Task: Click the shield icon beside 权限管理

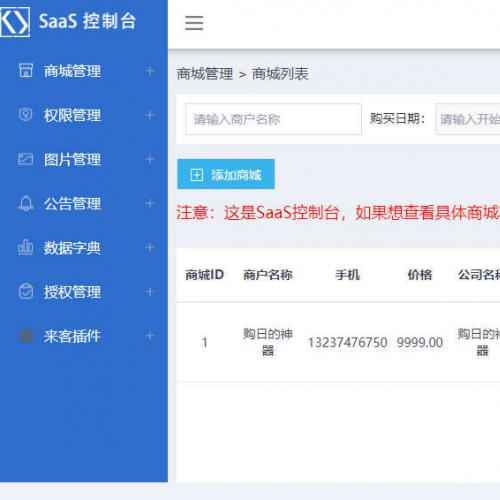Action: coord(26,115)
